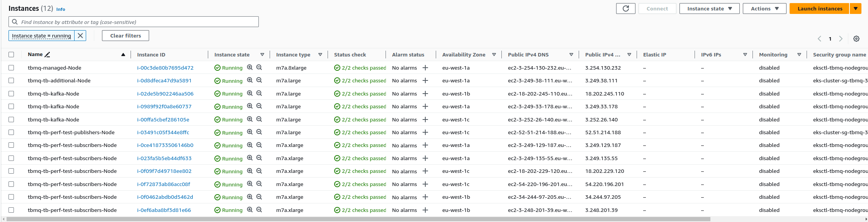The height and width of the screenshot is (222, 868).
Task: Remove the Instance state = running filter
Action: pyautogui.click(x=80, y=36)
